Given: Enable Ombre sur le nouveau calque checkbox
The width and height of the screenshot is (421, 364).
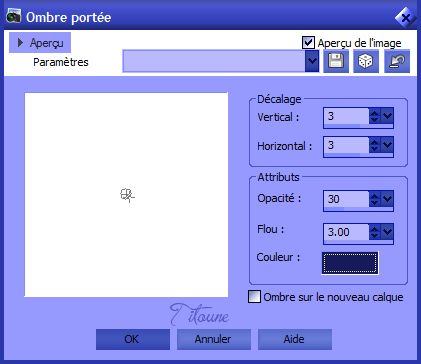Looking at the screenshot, I should [254, 297].
